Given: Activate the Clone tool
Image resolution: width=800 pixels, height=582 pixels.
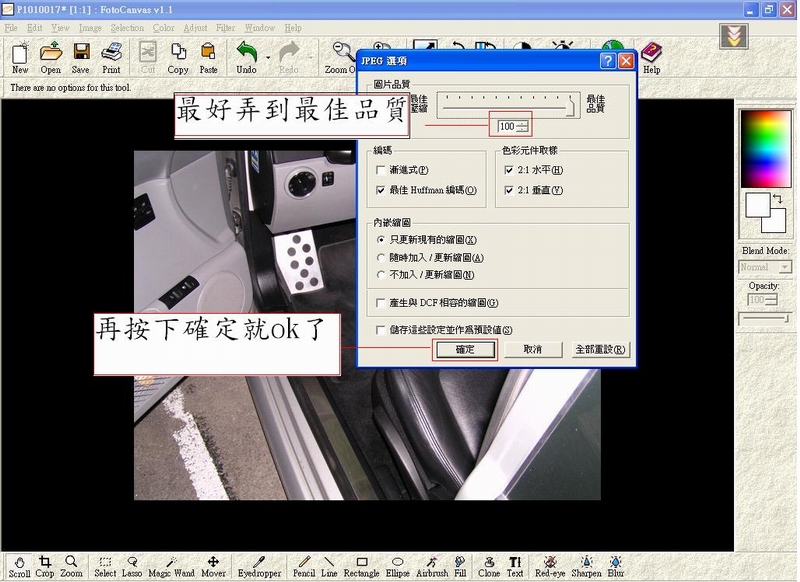Looking at the screenshot, I should pyautogui.click(x=488, y=566).
